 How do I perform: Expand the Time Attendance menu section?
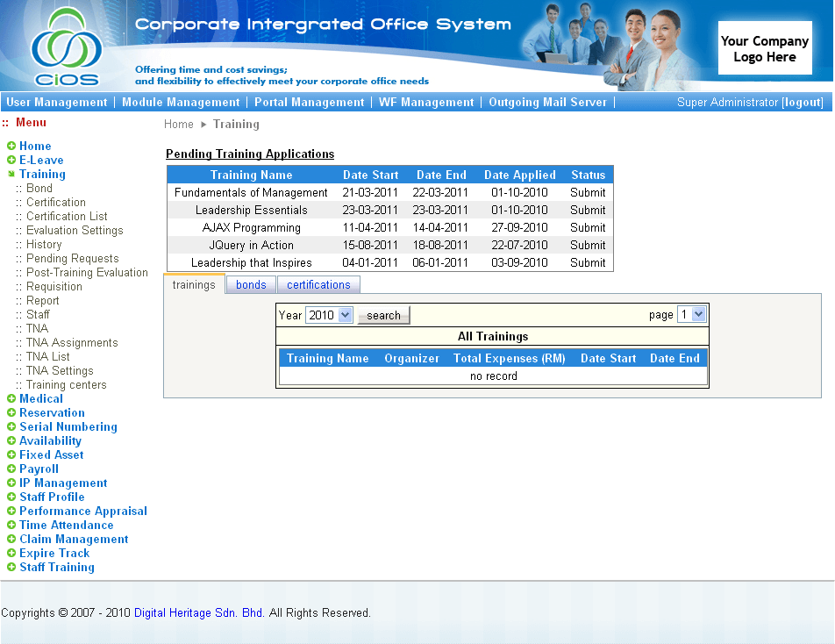coord(66,526)
